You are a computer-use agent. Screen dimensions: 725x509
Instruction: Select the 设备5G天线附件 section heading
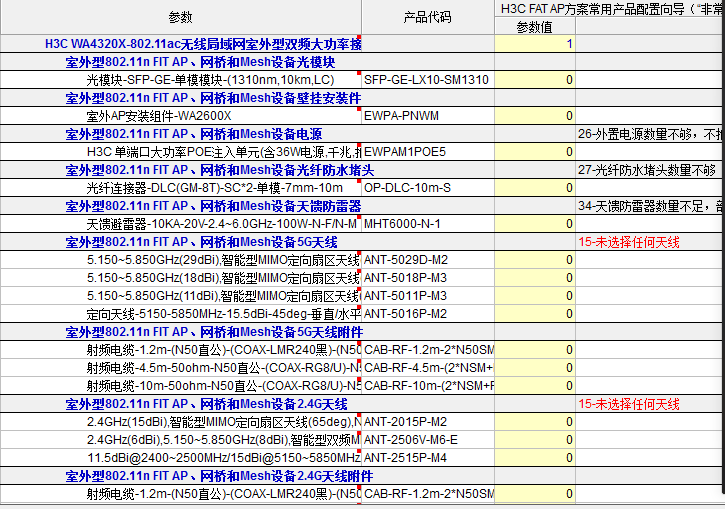[x=214, y=332]
